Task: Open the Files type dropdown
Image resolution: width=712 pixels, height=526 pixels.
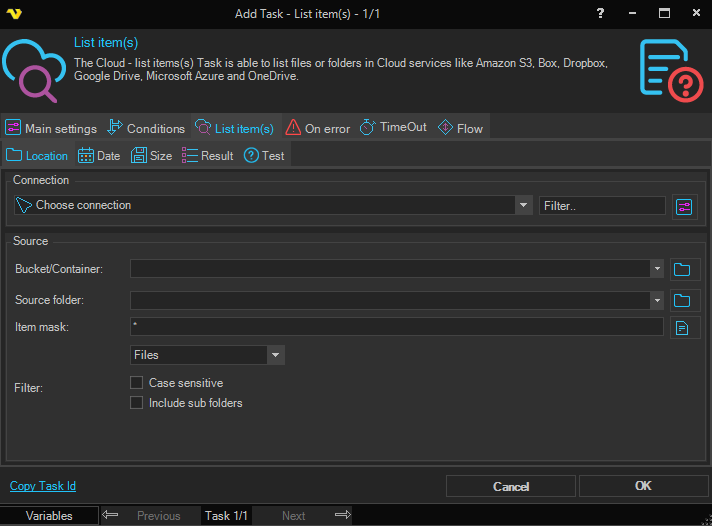Action: pyautogui.click(x=275, y=355)
